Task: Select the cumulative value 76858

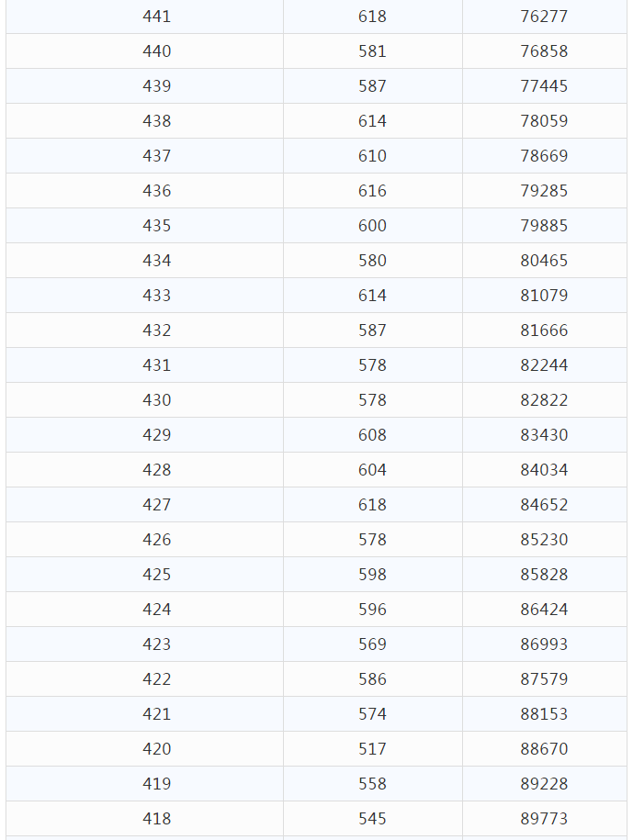Action: tap(544, 51)
